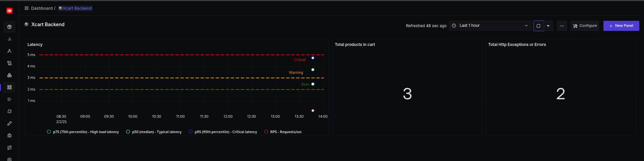
Task: Open the Service Map route icon
Action: [9, 148]
